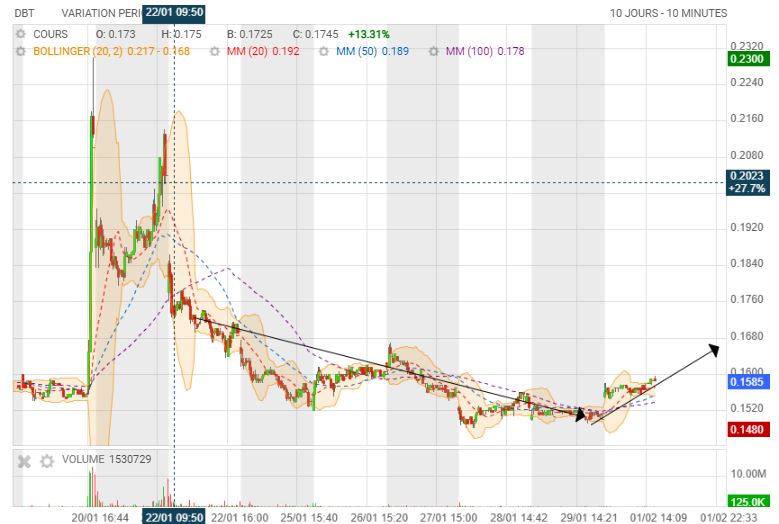Click the 0.2240 price axis label
The width and height of the screenshot is (779, 524).
(747, 82)
